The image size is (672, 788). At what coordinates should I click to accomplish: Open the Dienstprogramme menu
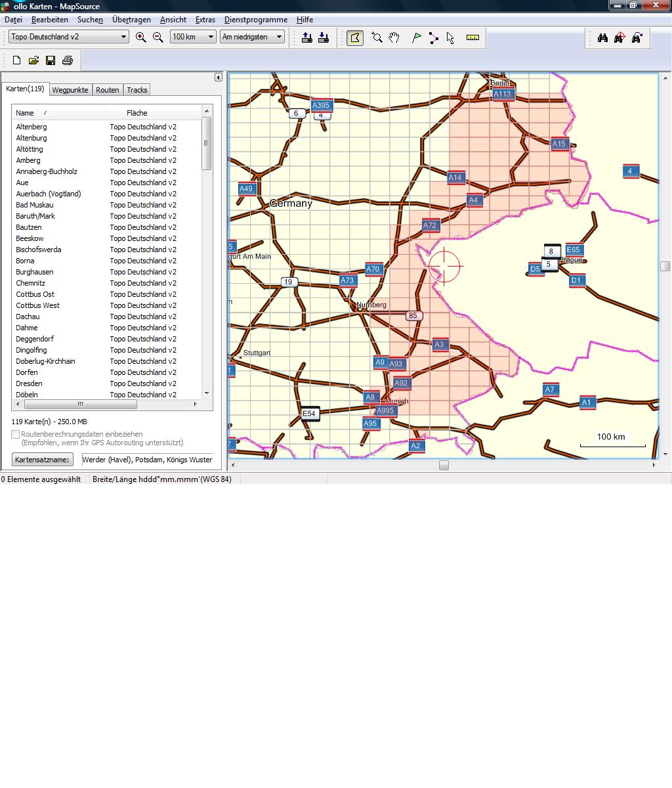coord(256,20)
